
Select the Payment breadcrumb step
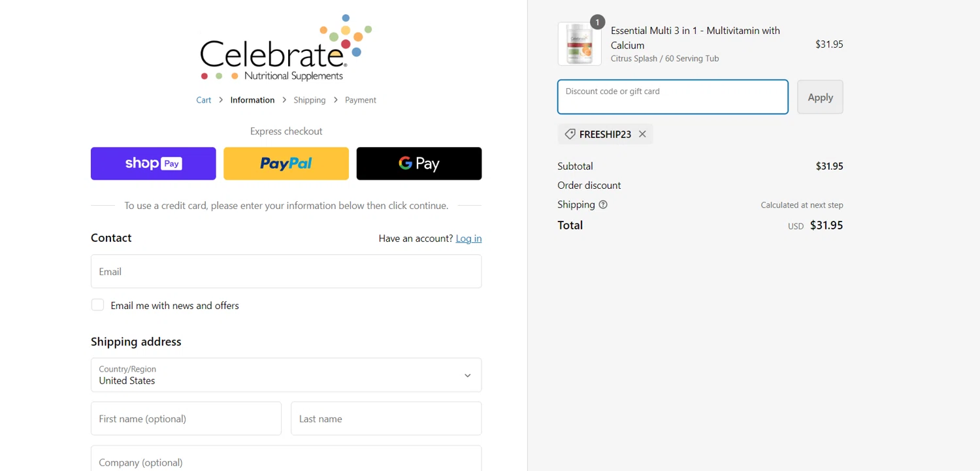[361, 100]
